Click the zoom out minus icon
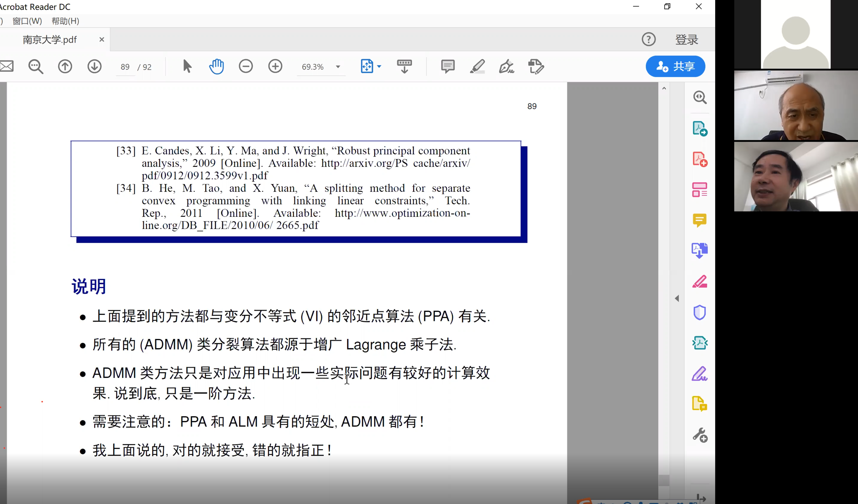 tap(245, 66)
